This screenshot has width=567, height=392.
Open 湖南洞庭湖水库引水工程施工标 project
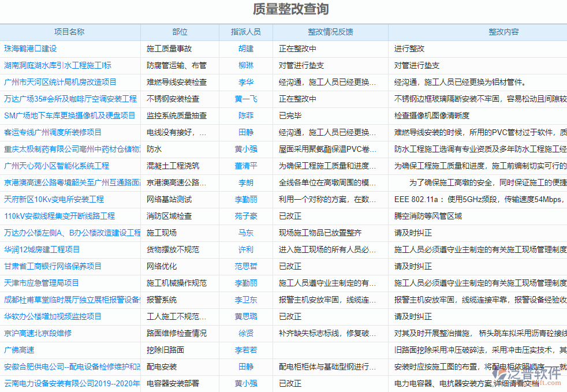point(59,65)
